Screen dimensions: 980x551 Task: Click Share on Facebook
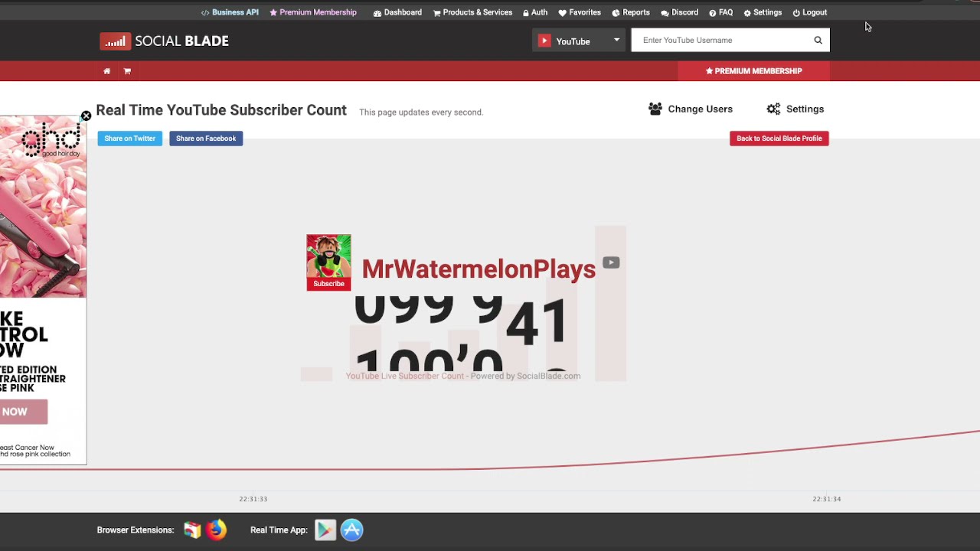[206, 139]
